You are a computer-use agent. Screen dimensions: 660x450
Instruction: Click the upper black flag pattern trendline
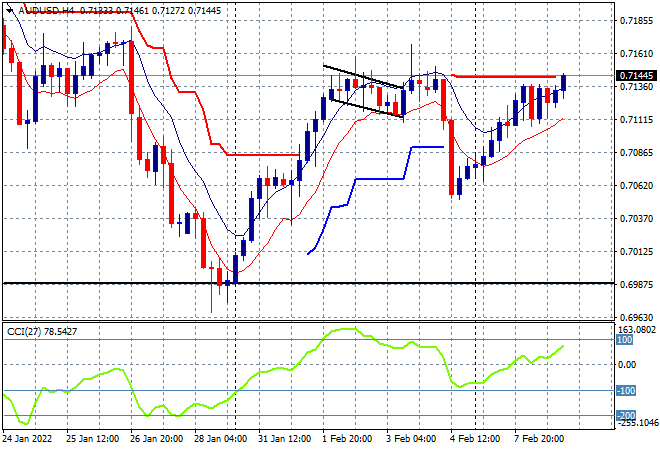point(360,76)
